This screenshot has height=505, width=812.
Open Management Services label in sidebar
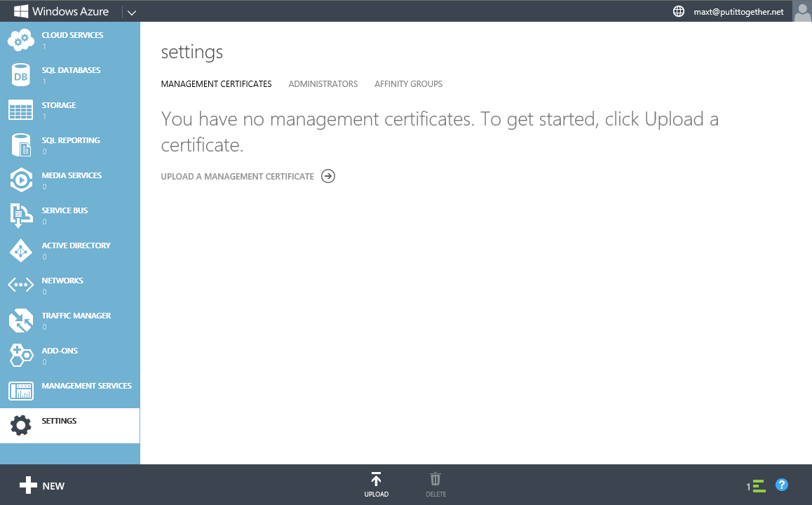(x=86, y=386)
